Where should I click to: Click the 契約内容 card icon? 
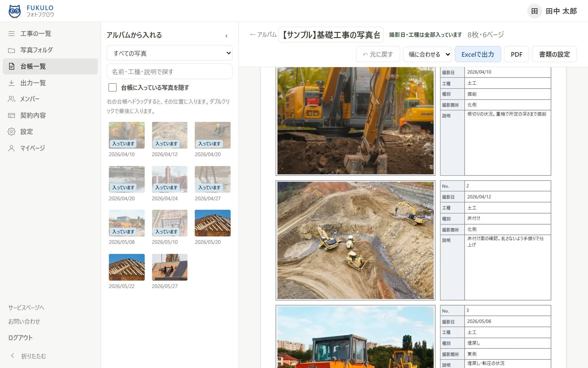point(11,115)
